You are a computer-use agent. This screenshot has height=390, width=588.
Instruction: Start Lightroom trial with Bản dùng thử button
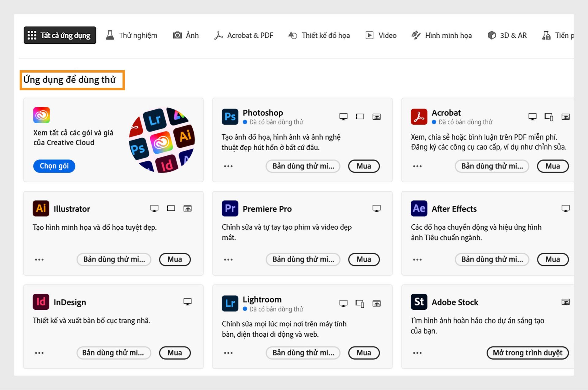pyautogui.click(x=303, y=353)
